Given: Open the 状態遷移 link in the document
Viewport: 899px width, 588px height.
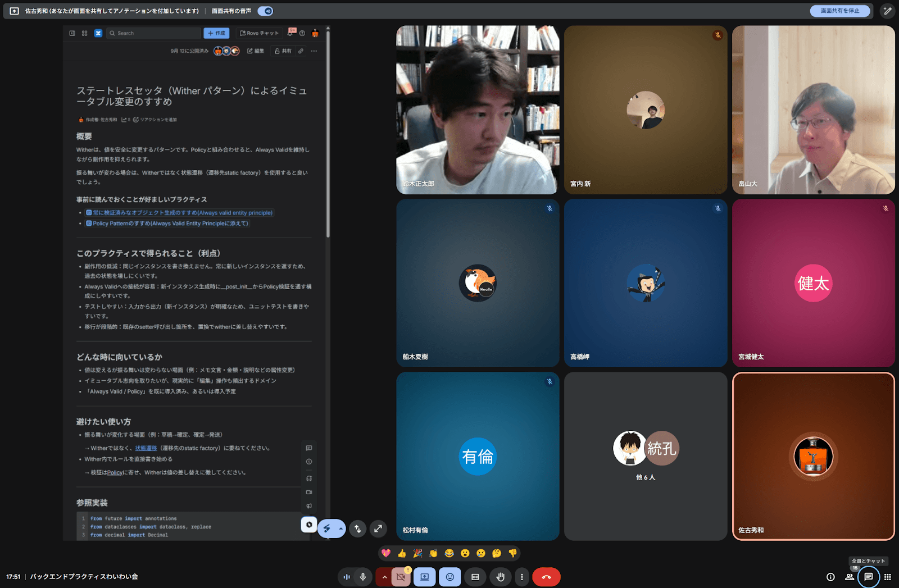Looking at the screenshot, I should 146,448.
